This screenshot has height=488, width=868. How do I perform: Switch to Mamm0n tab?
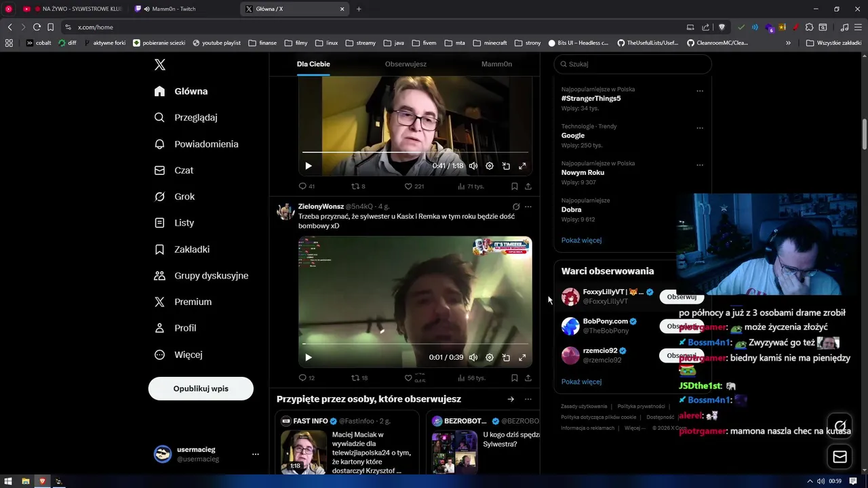point(496,64)
